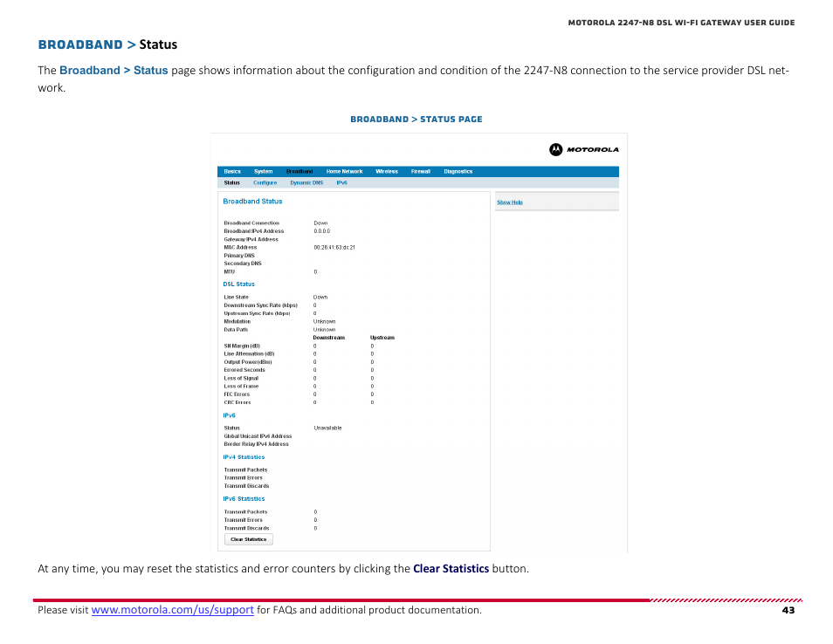Click the Loss of Frame label
The image size is (833, 644).
241,387
